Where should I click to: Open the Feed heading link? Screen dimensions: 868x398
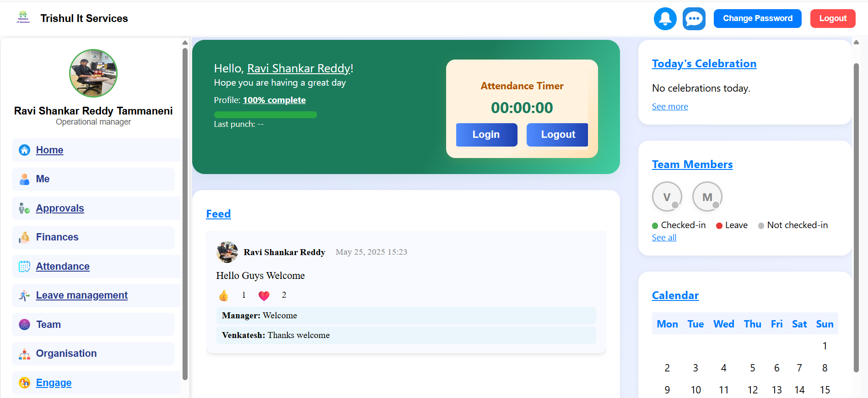point(218,214)
